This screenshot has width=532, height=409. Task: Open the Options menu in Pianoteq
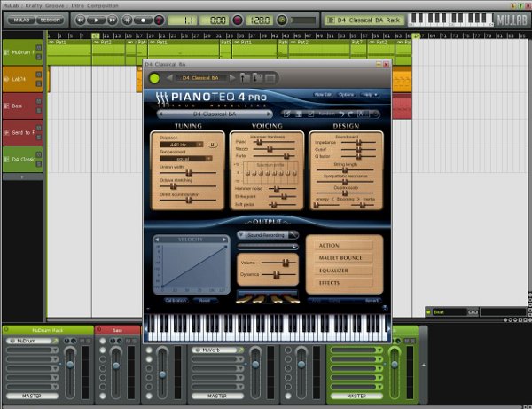(x=346, y=95)
